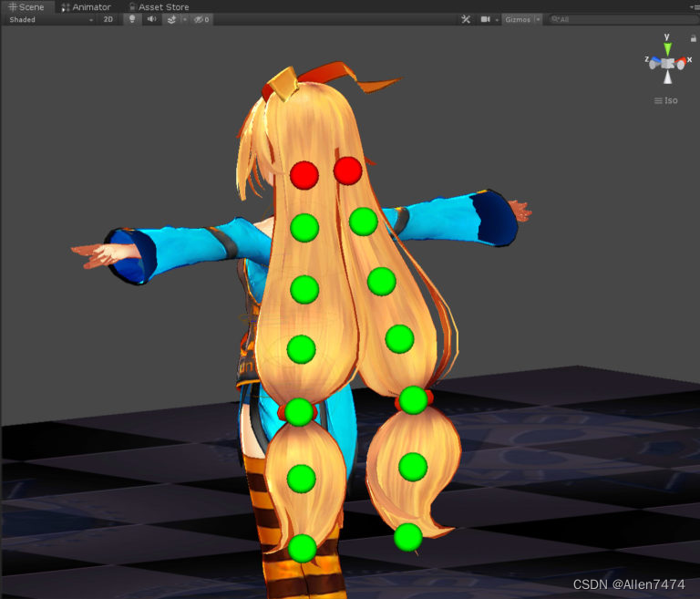Image resolution: width=700 pixels, height=599 pixels.
Task: Open scene camera settings icon
Action: point(485,19)
